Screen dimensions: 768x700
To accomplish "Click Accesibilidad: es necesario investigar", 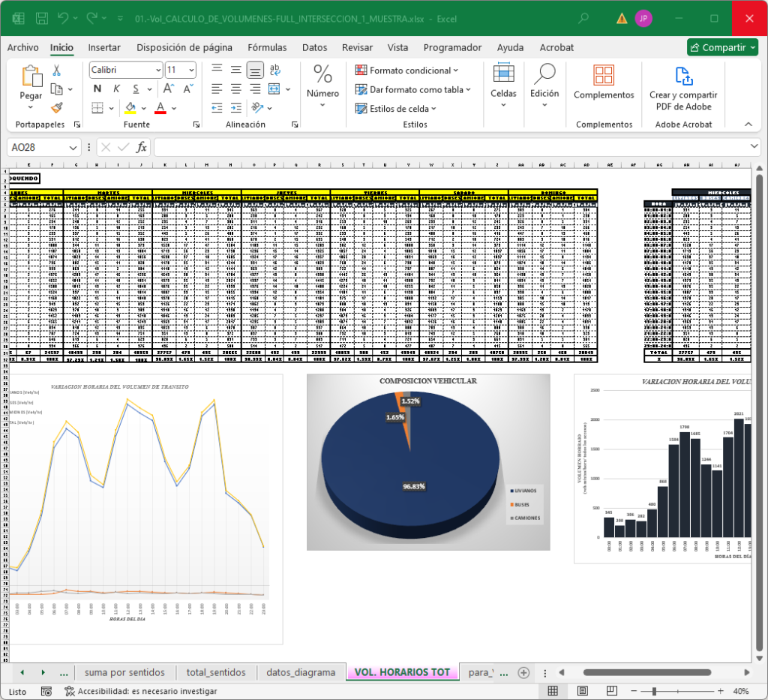I will click(141, 691).
